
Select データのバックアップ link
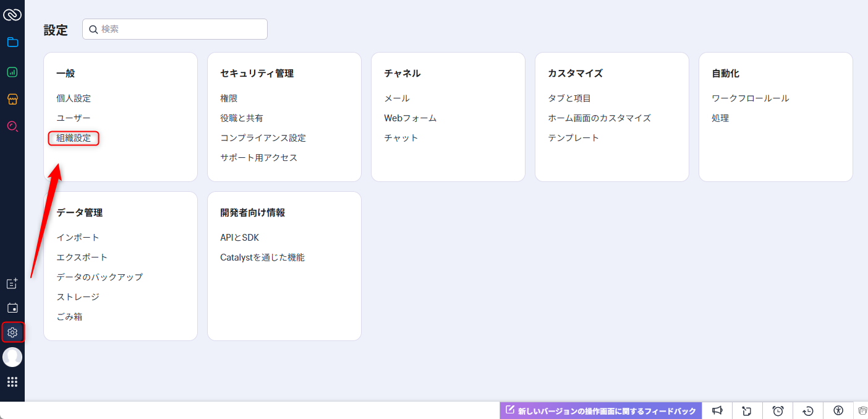pos(100,277)
